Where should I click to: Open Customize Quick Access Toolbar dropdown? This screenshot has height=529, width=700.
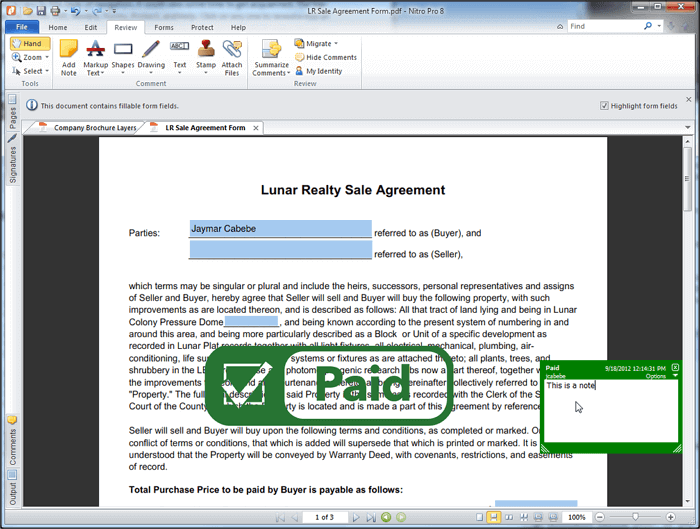click(x=114, y=11)
